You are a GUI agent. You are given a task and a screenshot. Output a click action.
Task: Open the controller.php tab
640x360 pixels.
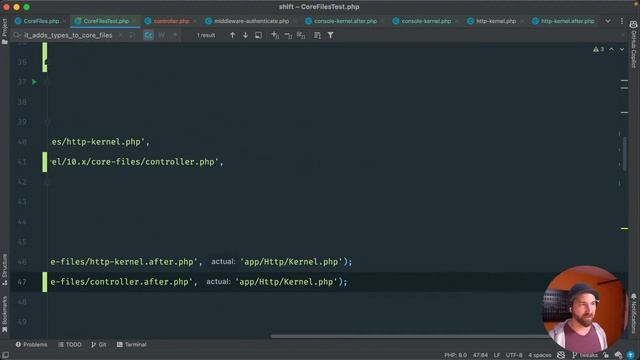coord(167,21)
